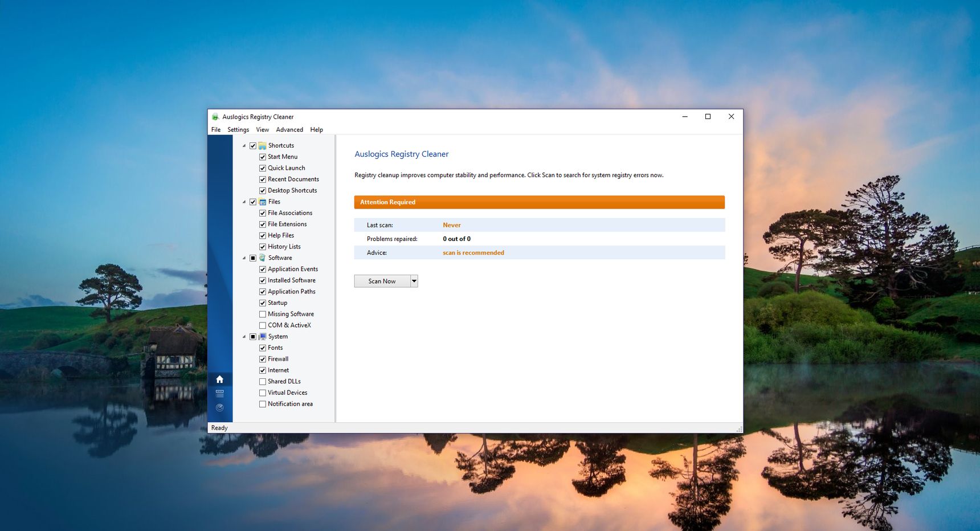Screen dimensions: 980x531
Task: Toggle the System category checkbox
Action: 253,337
